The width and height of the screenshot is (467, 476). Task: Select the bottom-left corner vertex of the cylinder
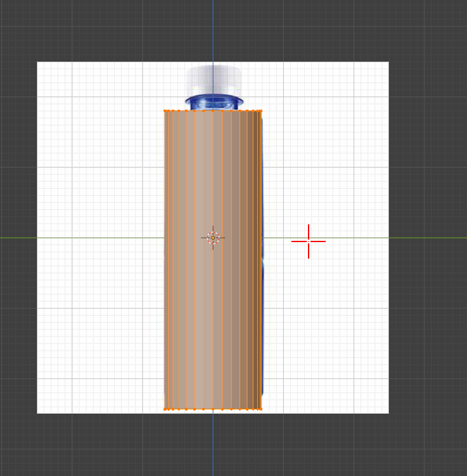pyautogui.click(x=165, y=409)
